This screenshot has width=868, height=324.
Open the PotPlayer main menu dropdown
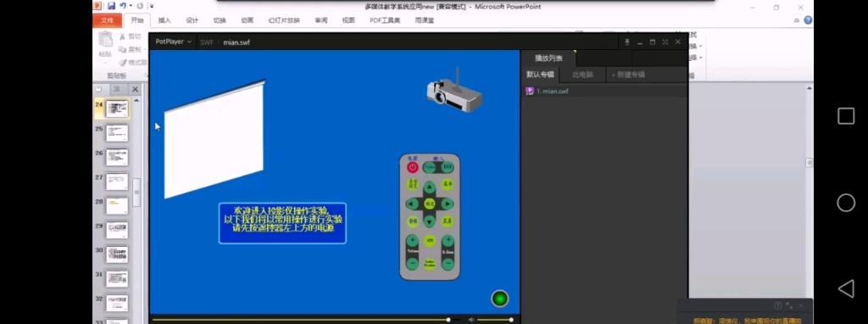[x=173, y=42]
